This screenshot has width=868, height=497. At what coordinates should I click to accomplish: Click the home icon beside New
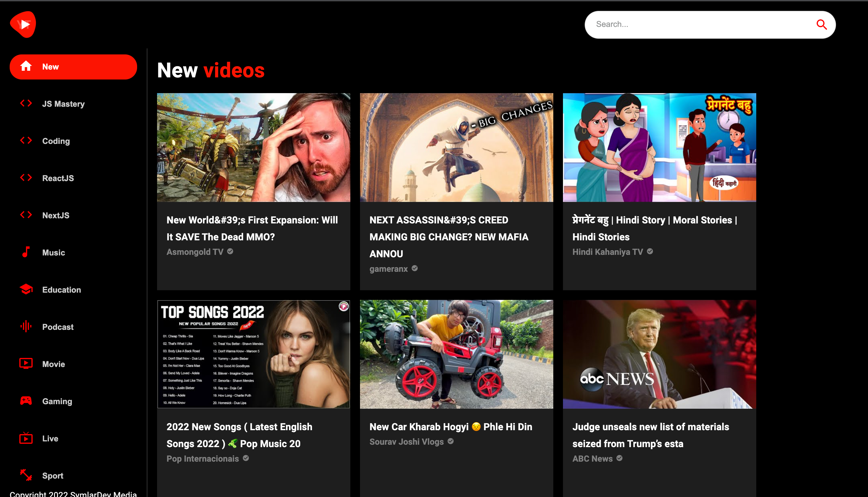(x=26, y=66)
